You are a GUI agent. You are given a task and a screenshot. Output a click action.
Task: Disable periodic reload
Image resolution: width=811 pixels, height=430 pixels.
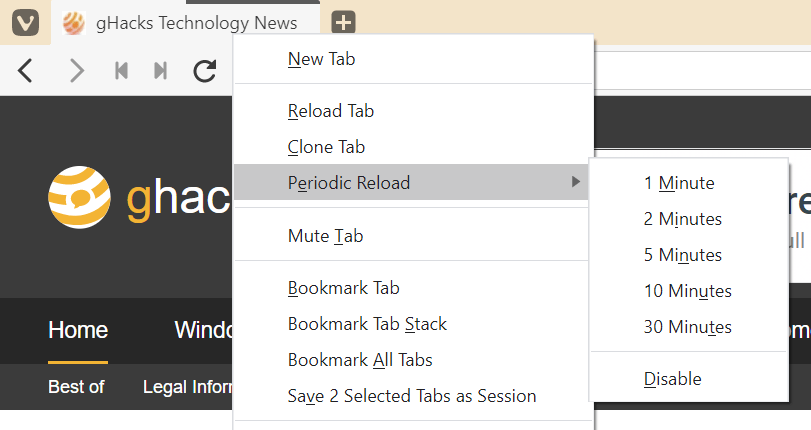click(x=672, y=379)
